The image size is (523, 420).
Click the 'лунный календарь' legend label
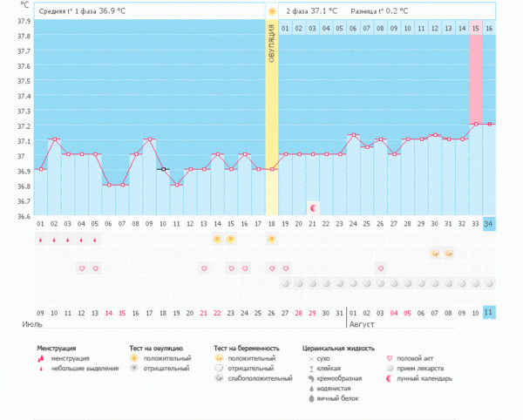(x=423, y=378)
